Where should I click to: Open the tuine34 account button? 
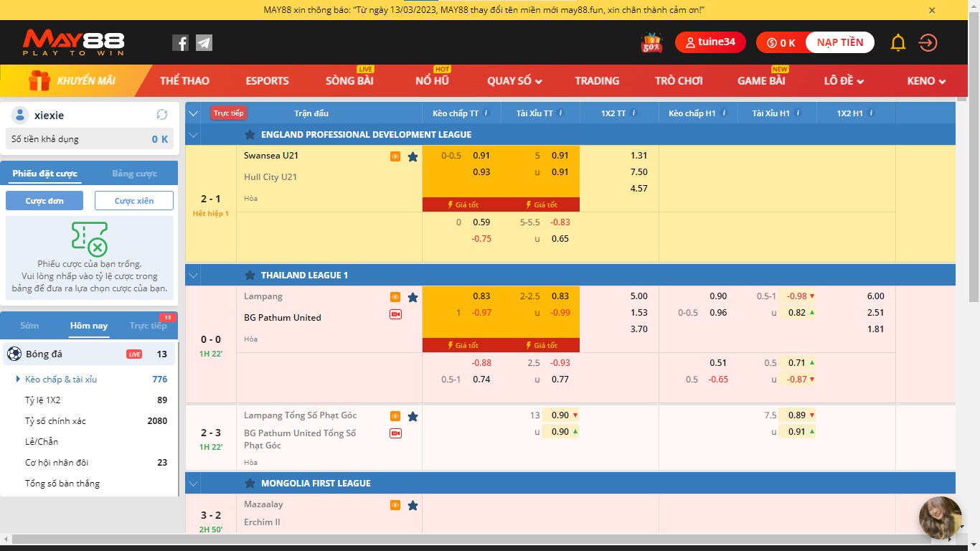point(710,42)
